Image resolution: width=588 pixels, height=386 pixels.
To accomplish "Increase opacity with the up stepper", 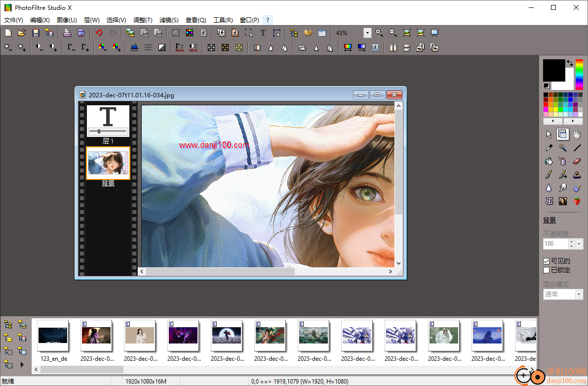I will [571, 242].
